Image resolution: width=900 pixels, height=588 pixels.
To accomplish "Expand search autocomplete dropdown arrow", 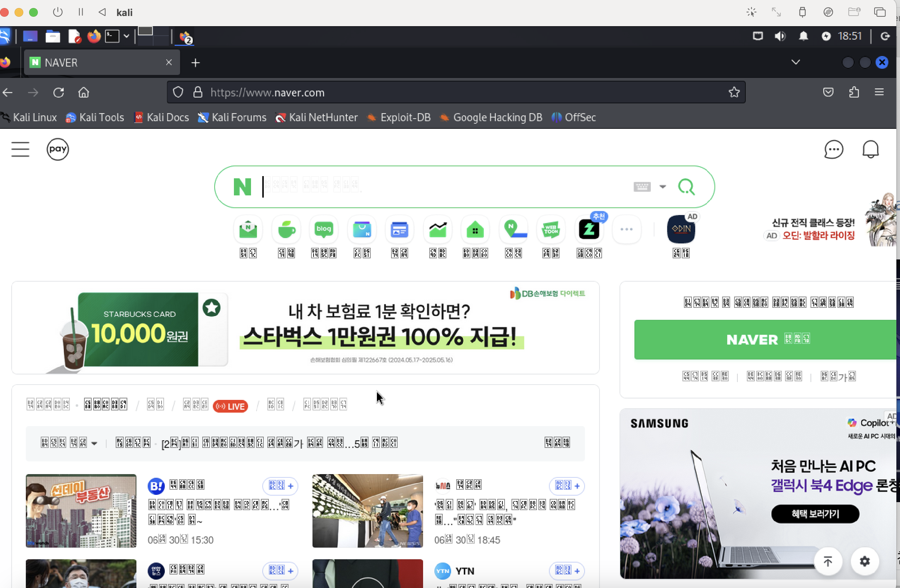I will click(662, 187).
